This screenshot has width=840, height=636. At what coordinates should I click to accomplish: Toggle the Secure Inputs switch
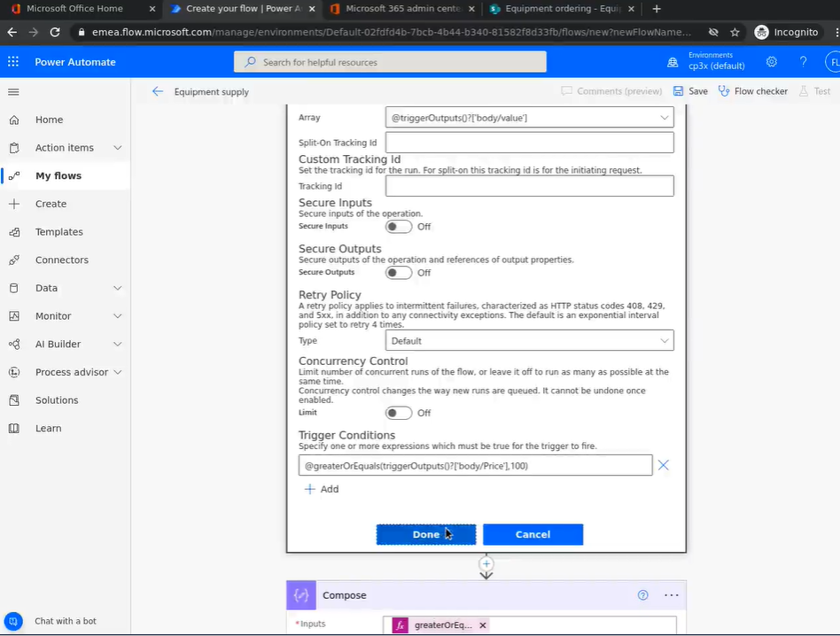[399, 227]
